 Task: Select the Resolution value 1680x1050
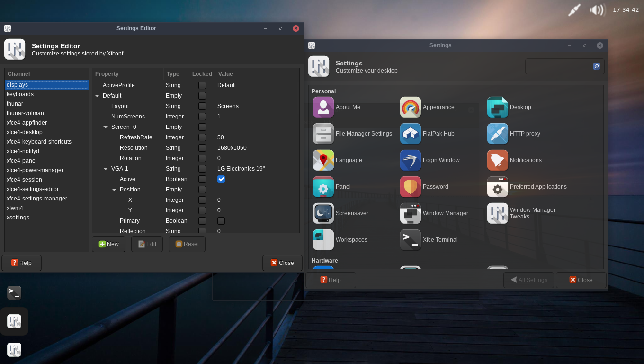click(x=232, y=148)
